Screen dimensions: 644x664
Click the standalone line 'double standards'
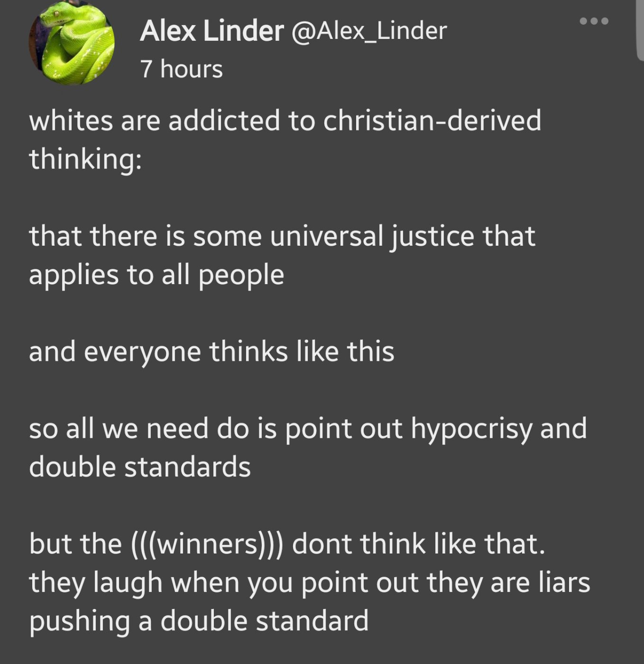click(x=140, y=467)
